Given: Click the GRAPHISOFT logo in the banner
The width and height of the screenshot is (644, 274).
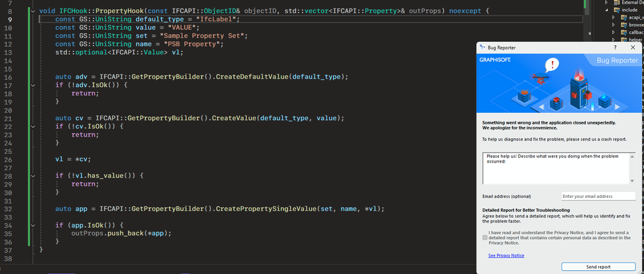Looking at the screenshot, I should pyautogui.click(x=495, y=60).
